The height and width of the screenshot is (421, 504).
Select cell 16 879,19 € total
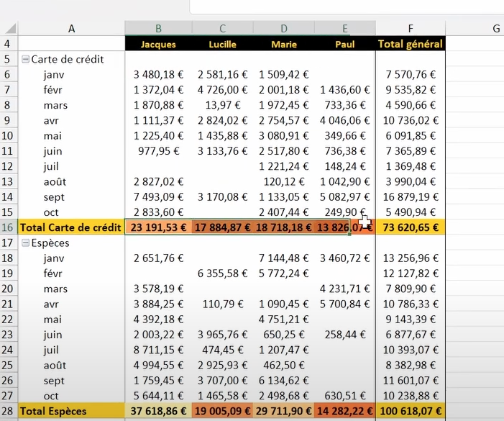coord(411,197)
